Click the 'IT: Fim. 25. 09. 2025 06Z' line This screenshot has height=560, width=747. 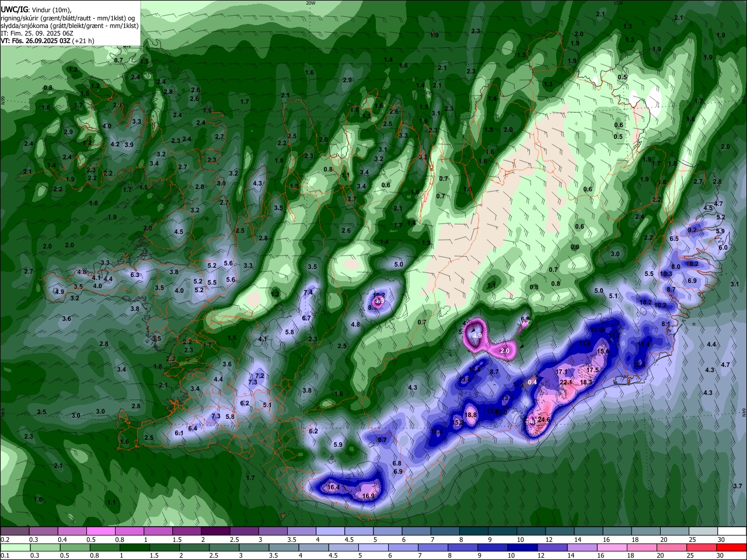tap(37, 33)
